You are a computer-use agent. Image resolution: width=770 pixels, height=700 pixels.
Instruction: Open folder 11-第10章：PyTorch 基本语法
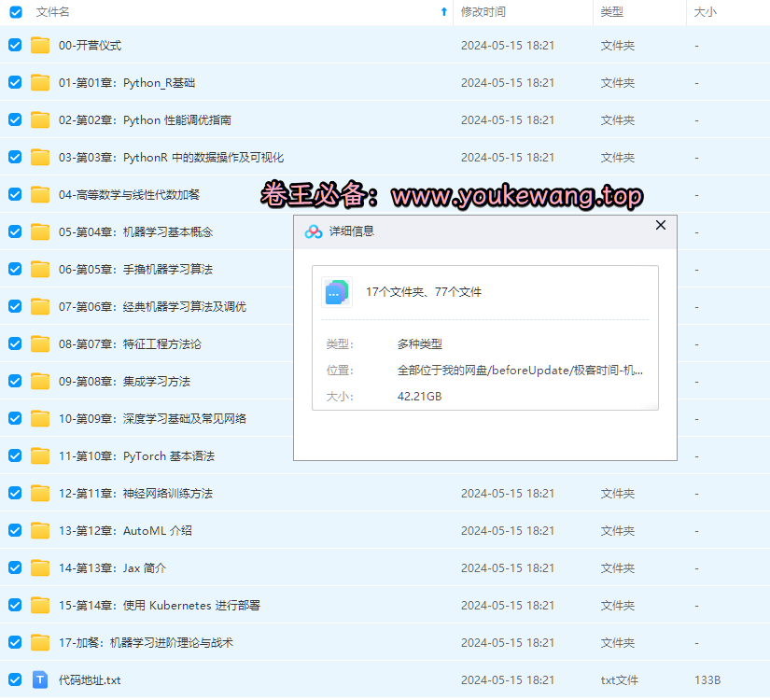coord(136,455)
